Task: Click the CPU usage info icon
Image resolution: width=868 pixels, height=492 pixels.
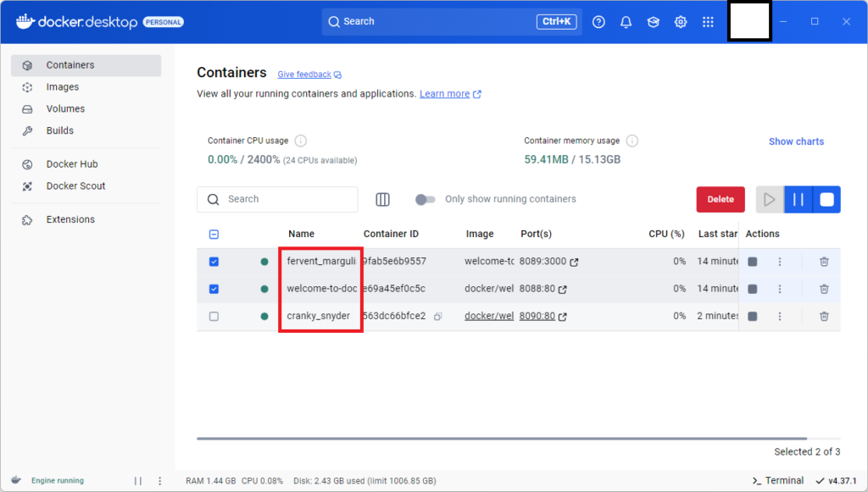Action: pyautogui.click(x=301, y=141)
